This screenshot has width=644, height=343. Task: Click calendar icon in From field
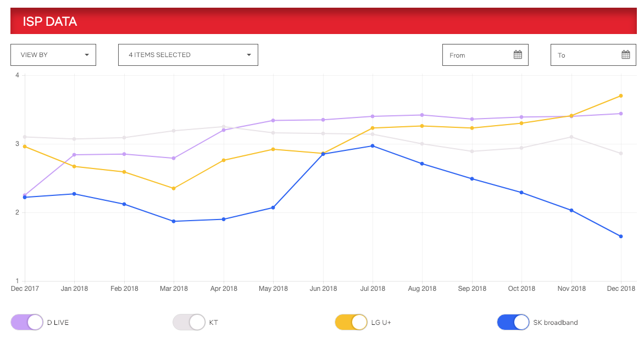517,55
